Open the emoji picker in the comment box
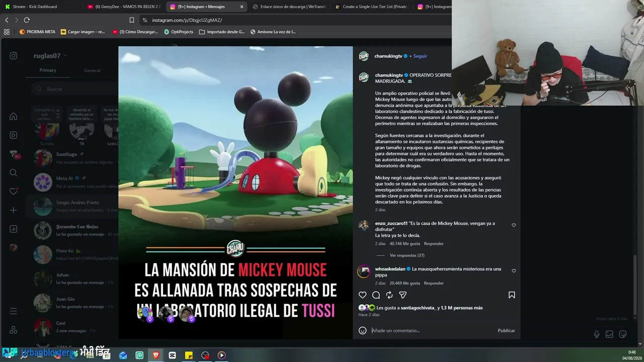The height and width of the screenshot is (362, 644). click(x=362, y=330)
